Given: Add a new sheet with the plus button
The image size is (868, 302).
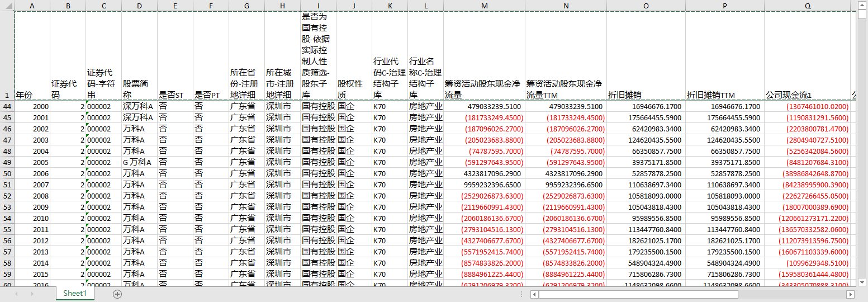Looking at the screenshot, I should point(117,294).
